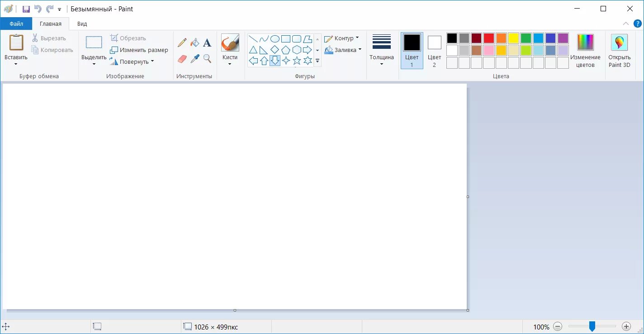Pick the red color swatch
The height and width of the screenshot is (334, 644).
point(489,38)
